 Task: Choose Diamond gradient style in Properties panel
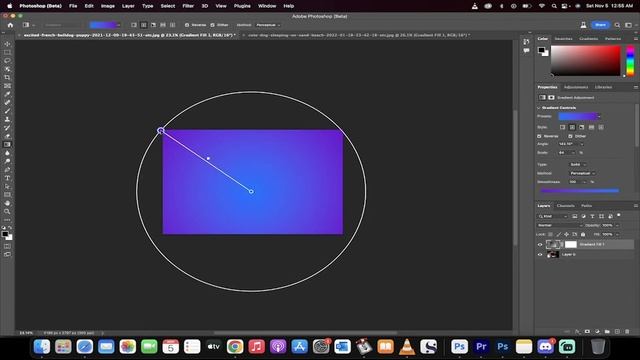(601, 127)
